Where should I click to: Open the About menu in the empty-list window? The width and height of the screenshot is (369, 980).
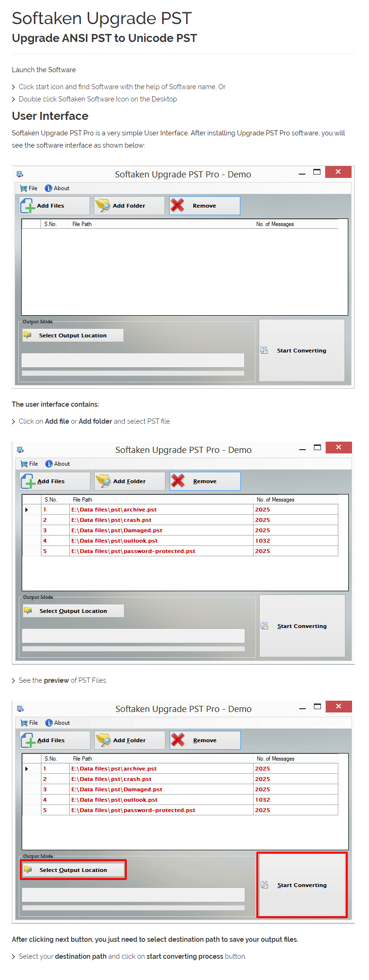[57, 188]
